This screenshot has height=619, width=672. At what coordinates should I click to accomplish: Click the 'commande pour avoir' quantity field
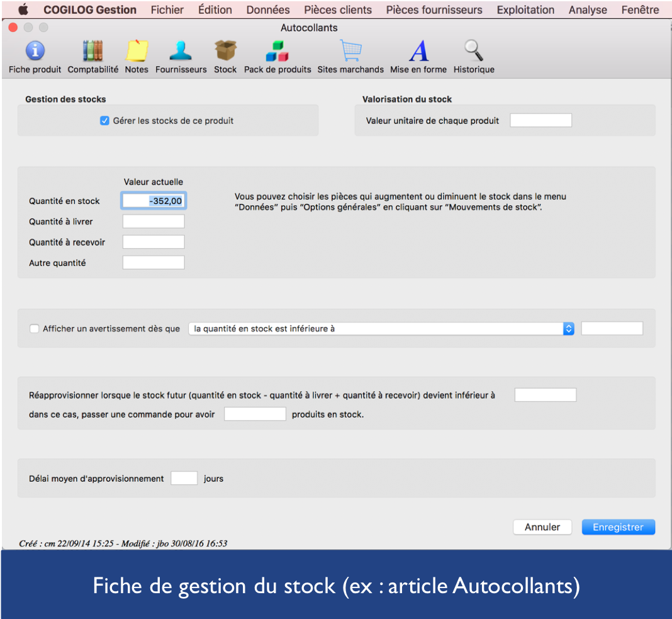pos(255,414)
